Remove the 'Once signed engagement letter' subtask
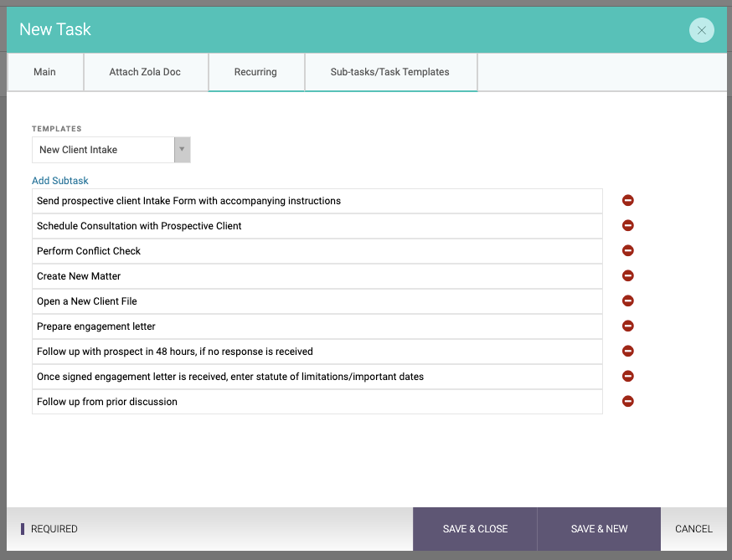This screenshot has height=560, width=732. coord(627,377)
